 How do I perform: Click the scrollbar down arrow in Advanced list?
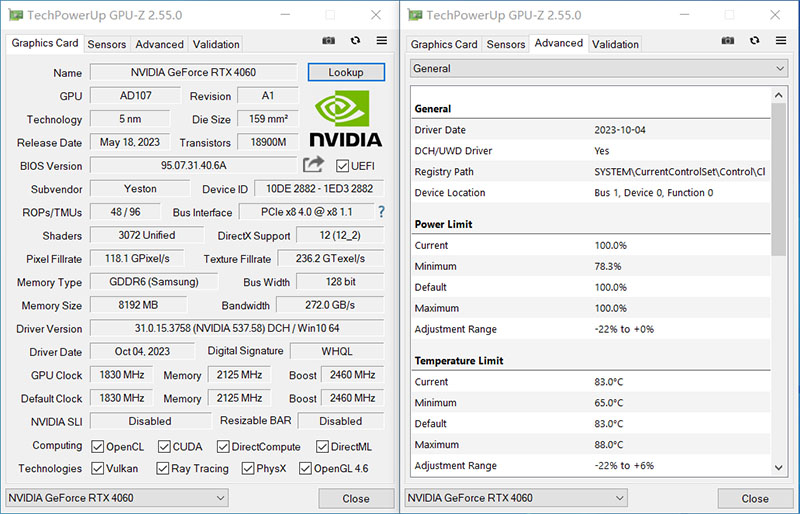[779, 467]
